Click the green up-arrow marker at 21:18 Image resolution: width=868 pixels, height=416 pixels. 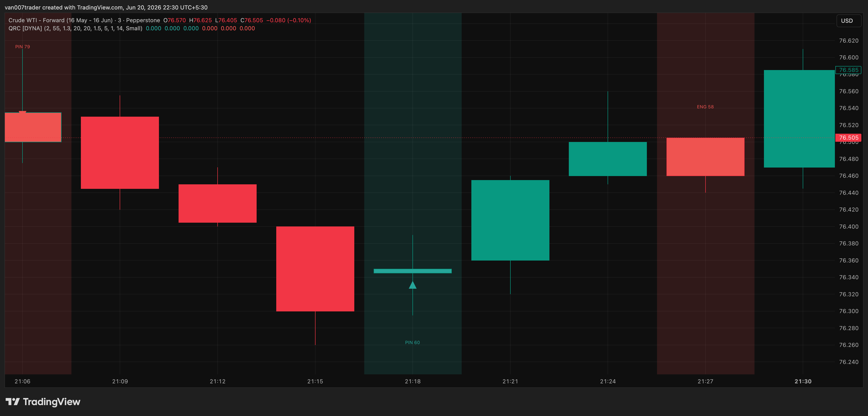click(x=412, y=285)
